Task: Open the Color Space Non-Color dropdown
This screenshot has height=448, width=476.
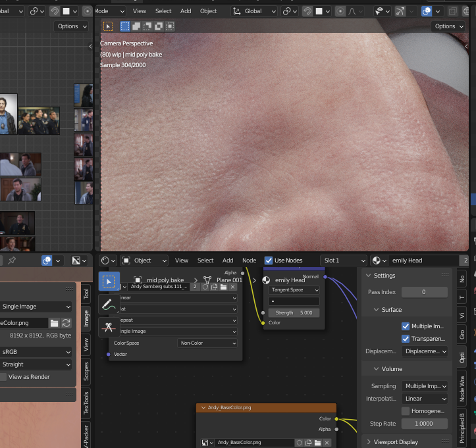Action: pos(207,343)
